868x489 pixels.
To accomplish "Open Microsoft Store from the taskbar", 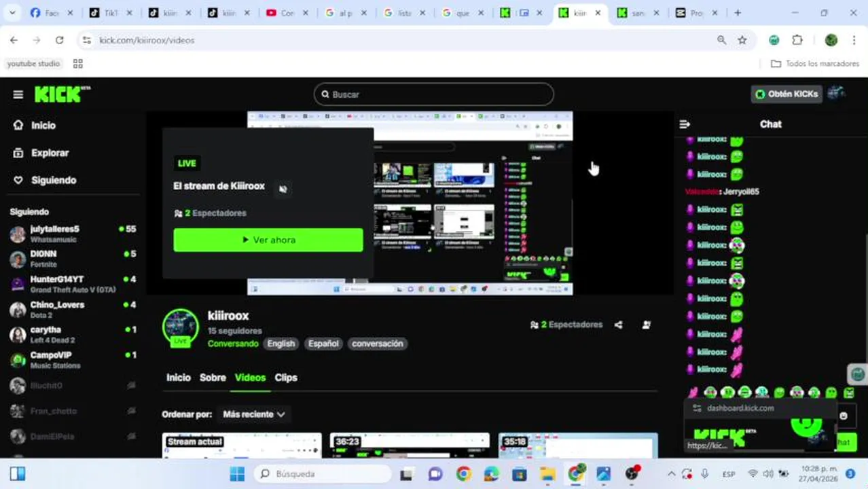I will point(520,474).
